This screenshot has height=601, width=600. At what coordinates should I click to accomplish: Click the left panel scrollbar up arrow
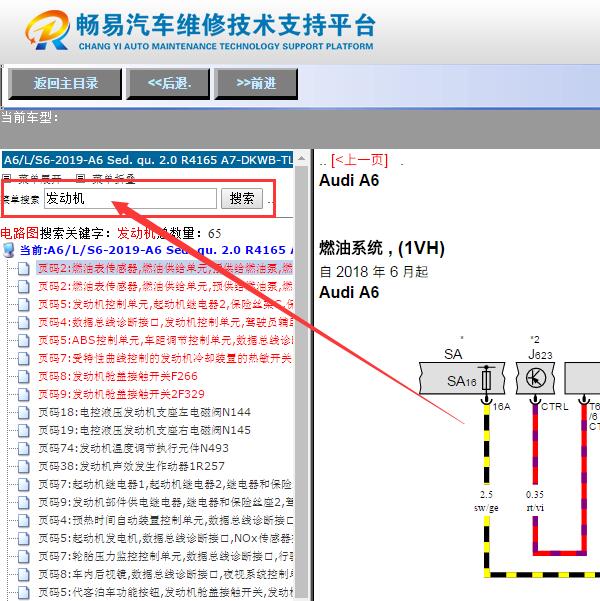(x=302, y=158)
